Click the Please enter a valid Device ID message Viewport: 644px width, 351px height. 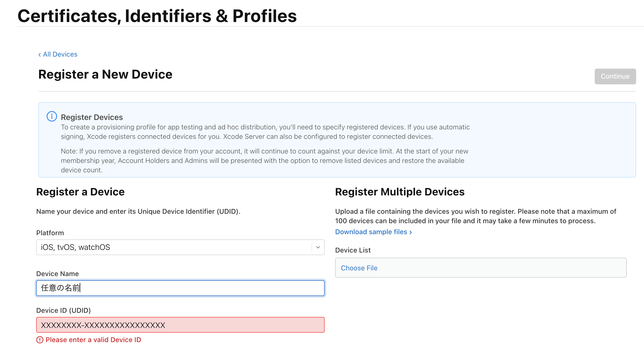(93, 340)
